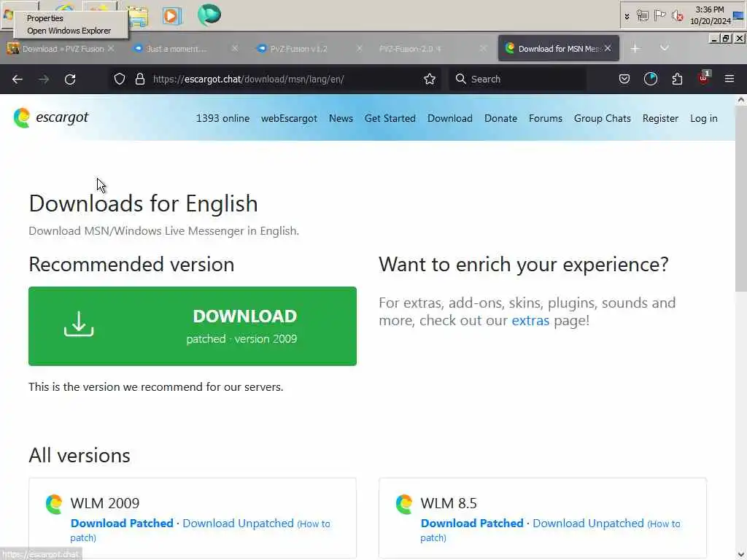This screenshot has width=747, height=560.
Task: Close the Download for MSN Messenger tab
Action: tap(608, 48)
